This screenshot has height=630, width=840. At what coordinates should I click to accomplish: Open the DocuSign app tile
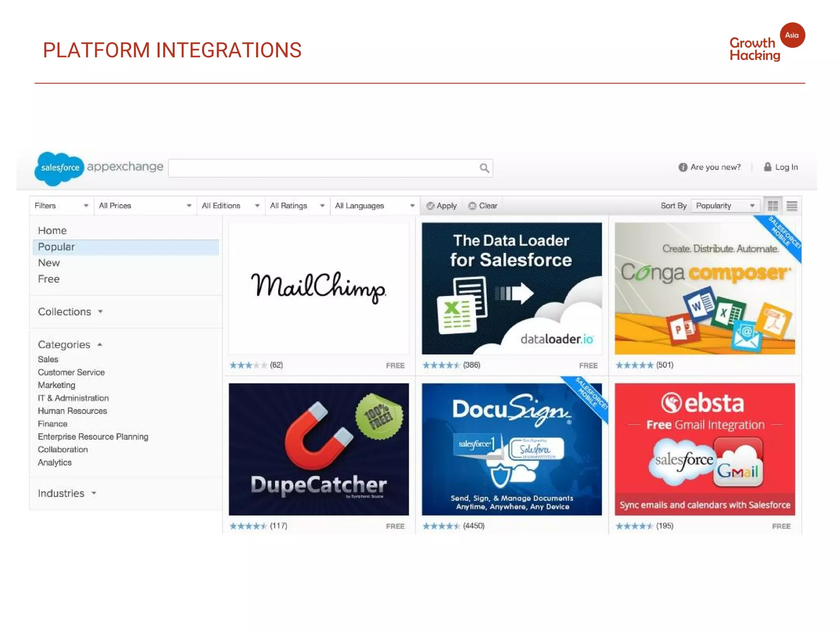[x=511, y=449]
